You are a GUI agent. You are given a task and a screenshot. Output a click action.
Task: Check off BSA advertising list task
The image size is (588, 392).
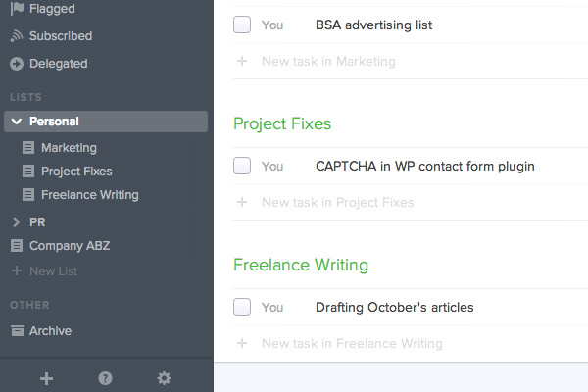[x=242, y=24]
